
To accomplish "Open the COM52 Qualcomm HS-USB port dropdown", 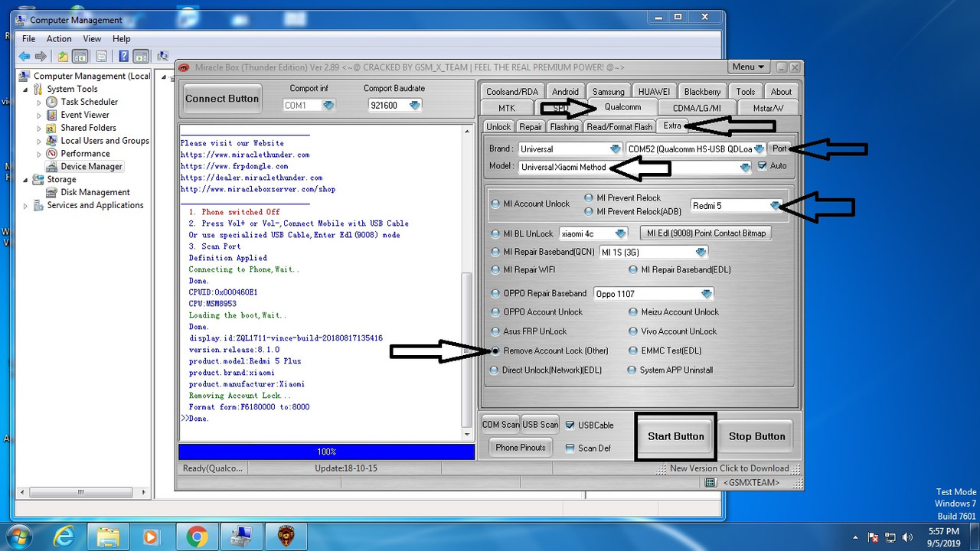I will [x=759, y=149].
